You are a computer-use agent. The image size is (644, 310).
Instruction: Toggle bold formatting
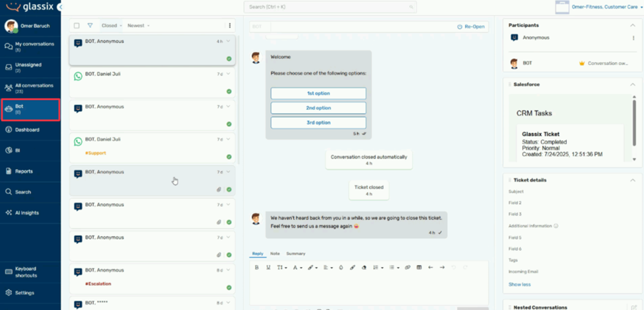tap(257, 267)
